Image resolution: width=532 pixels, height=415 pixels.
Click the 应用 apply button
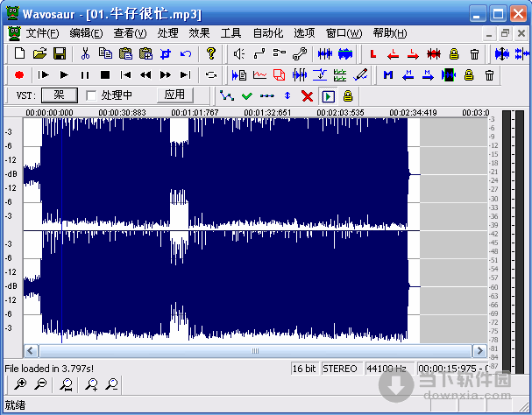click(175, 95)
